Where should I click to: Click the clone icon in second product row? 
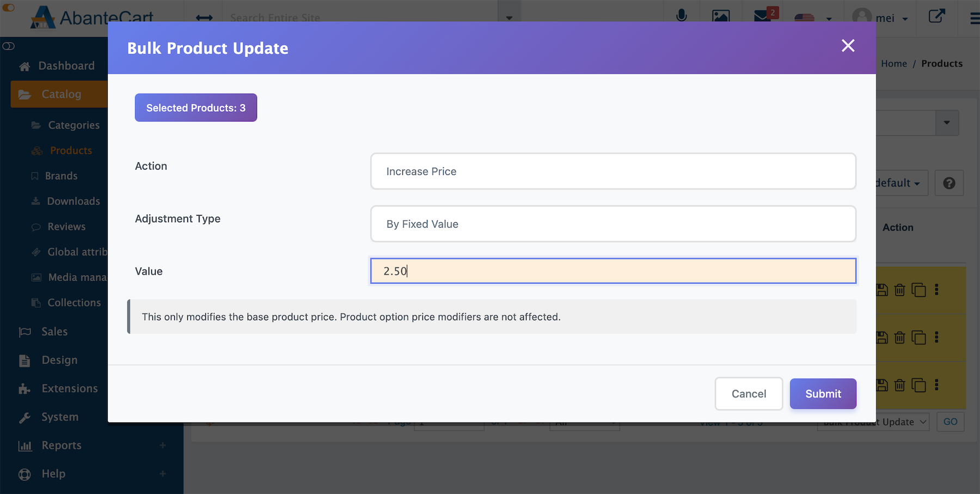[x=918, y=338]
